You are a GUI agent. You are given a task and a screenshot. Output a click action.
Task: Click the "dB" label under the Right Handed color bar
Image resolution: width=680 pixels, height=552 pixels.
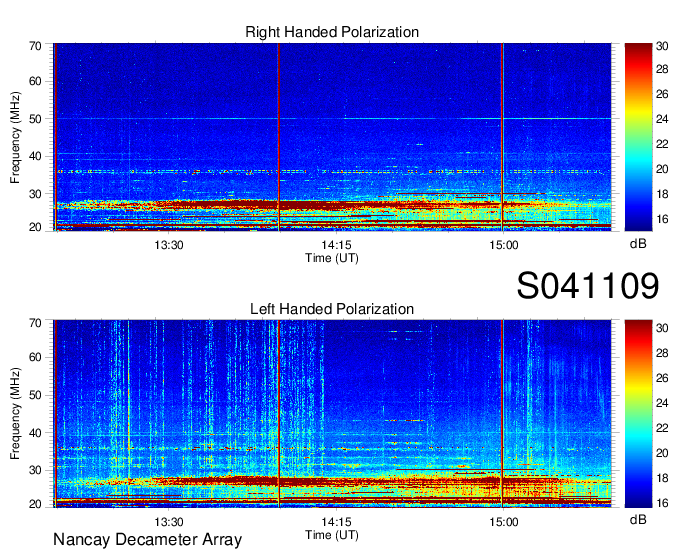pyautogui.click(x=638, y=244)
